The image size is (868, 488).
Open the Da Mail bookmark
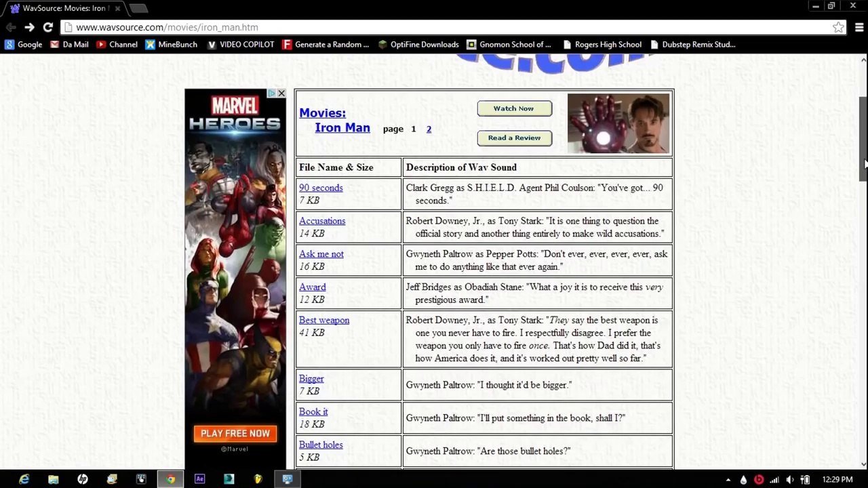pos(69,45)
